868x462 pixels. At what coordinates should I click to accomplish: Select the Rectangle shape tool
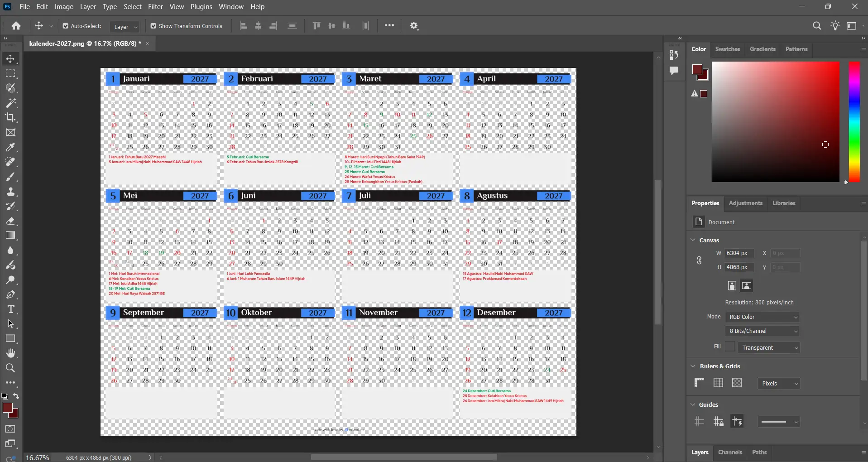tap(10, 339)
